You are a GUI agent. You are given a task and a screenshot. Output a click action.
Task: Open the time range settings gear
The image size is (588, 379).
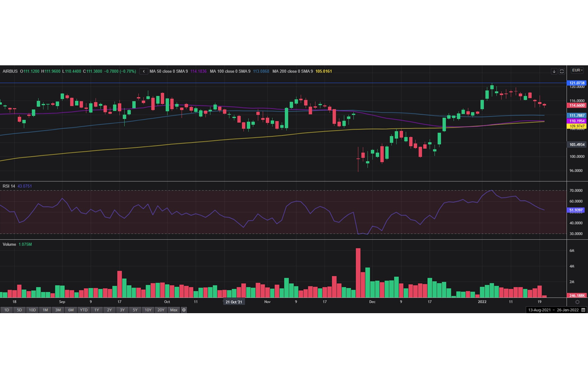(184, 310)
